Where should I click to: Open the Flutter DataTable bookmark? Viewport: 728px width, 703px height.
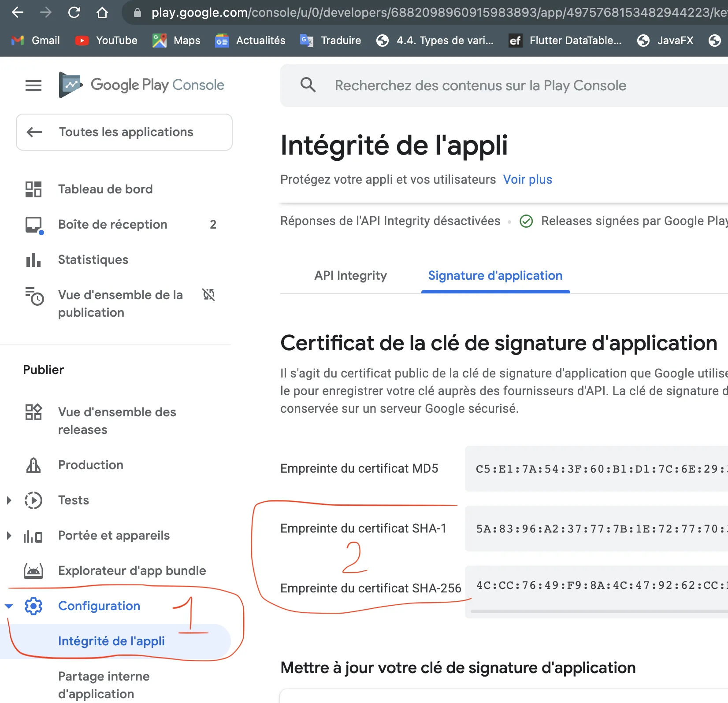pos(565,41)
